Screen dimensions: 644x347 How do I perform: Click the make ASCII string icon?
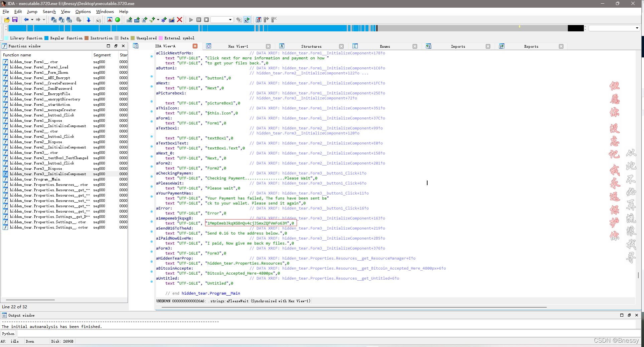tap(145, 20)
